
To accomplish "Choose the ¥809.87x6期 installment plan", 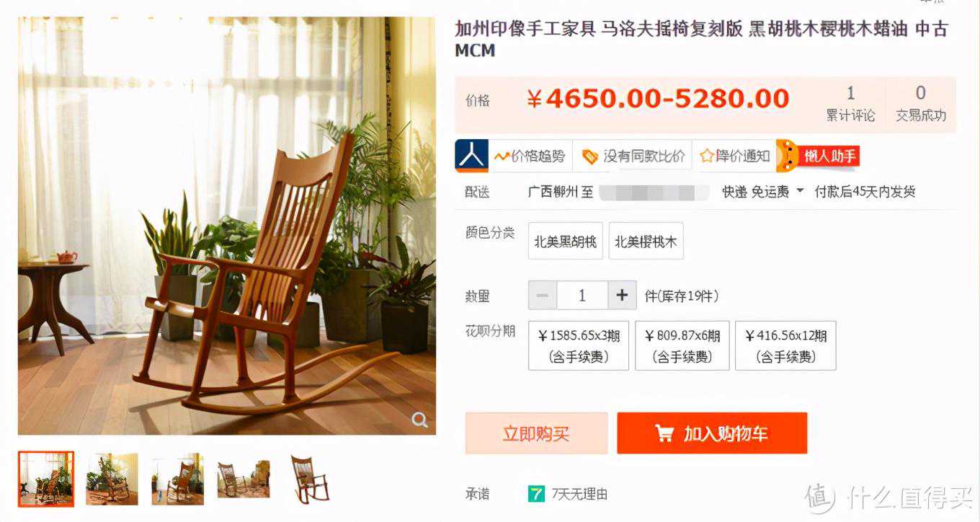I will (682, 346).
